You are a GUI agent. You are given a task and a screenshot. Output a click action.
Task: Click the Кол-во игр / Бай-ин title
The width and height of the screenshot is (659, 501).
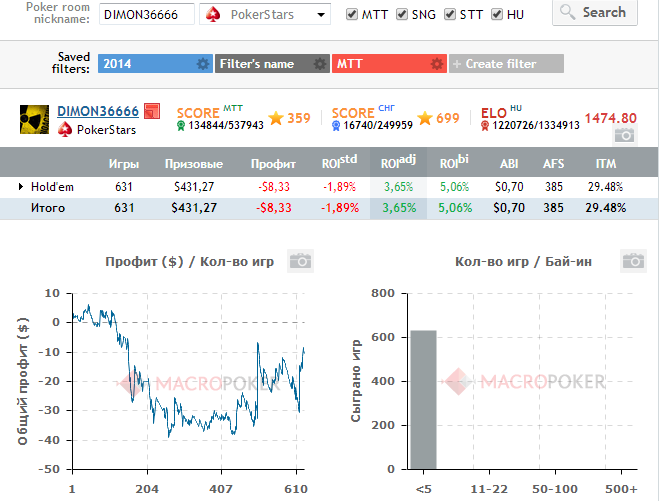point(523,261)
